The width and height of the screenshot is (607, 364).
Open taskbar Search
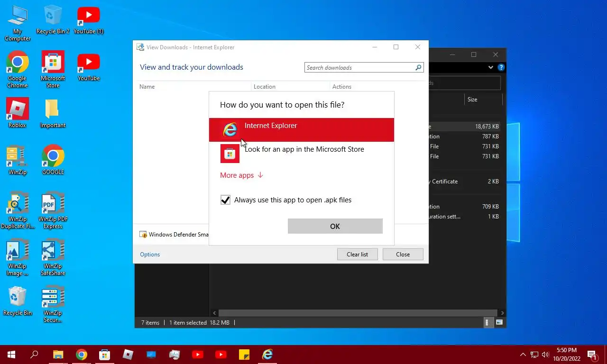(35, 355)
